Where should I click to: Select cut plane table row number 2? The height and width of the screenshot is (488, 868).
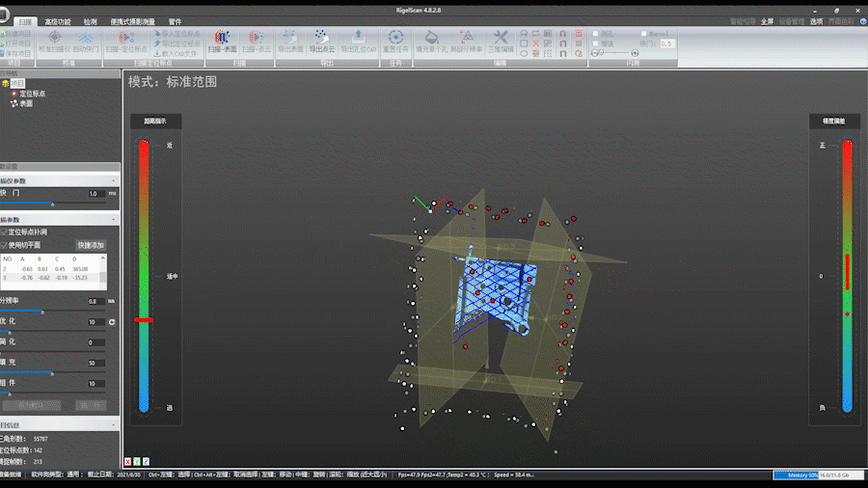(x=50, y=269)
